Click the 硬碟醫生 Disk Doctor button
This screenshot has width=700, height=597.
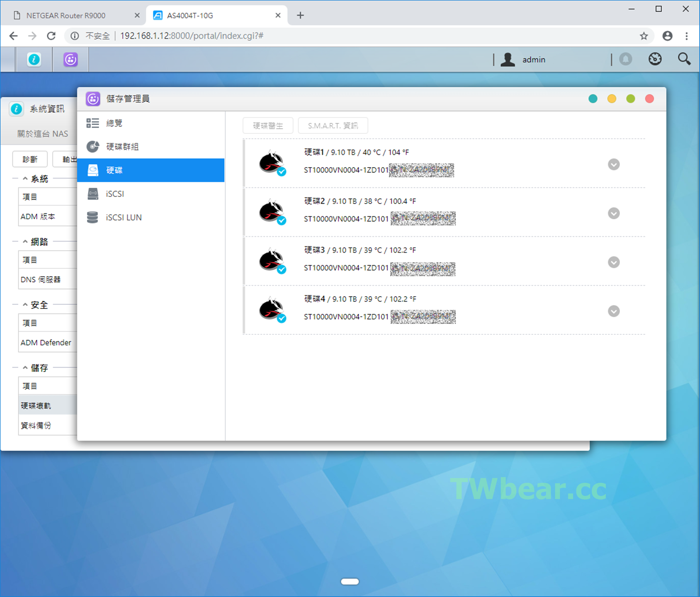268,126
